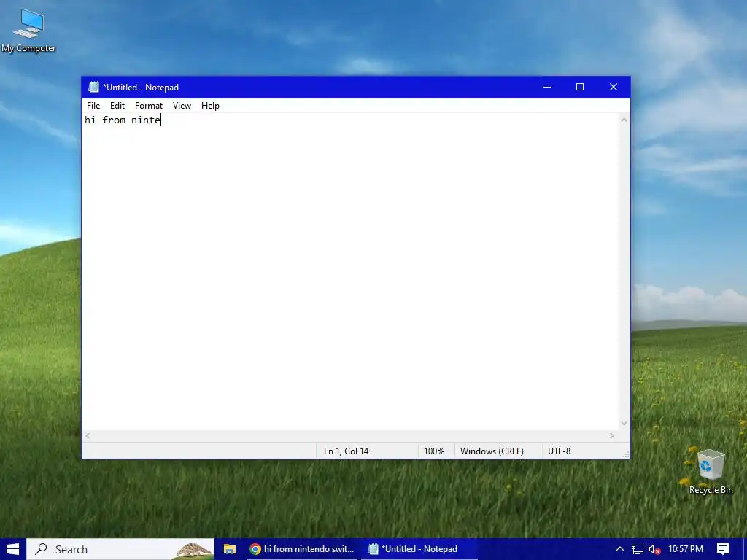Viewport: 747px width, 560px height.
Task: Open the View menu in Notepad
Action: point(182,106)
